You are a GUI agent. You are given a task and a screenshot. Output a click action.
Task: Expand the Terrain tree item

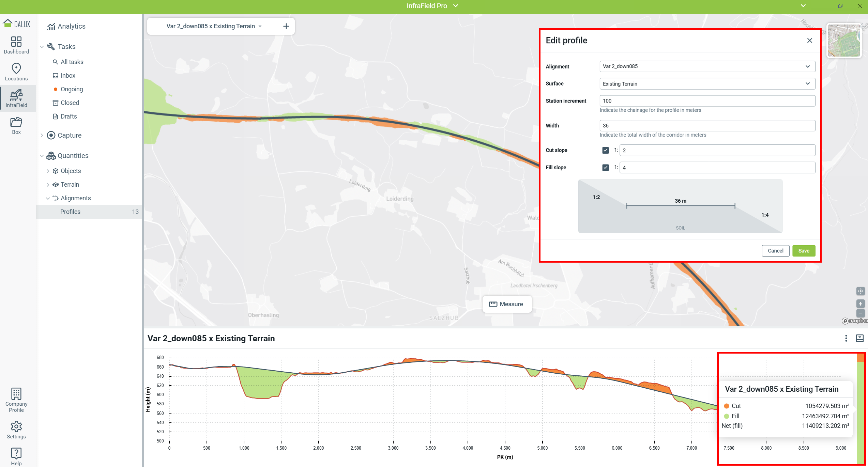[x=48, y=185]
